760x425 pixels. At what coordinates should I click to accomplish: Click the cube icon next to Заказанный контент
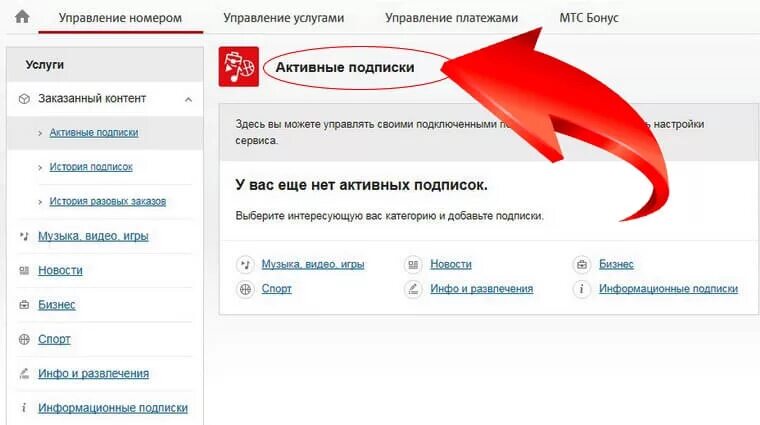pyautogui.click(x=24, y=99)
